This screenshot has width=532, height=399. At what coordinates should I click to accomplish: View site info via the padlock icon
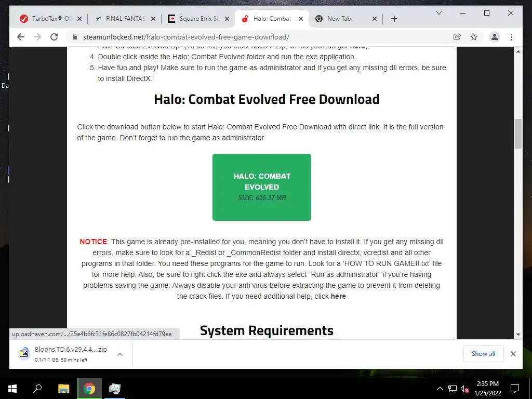[x=75, y=37]
